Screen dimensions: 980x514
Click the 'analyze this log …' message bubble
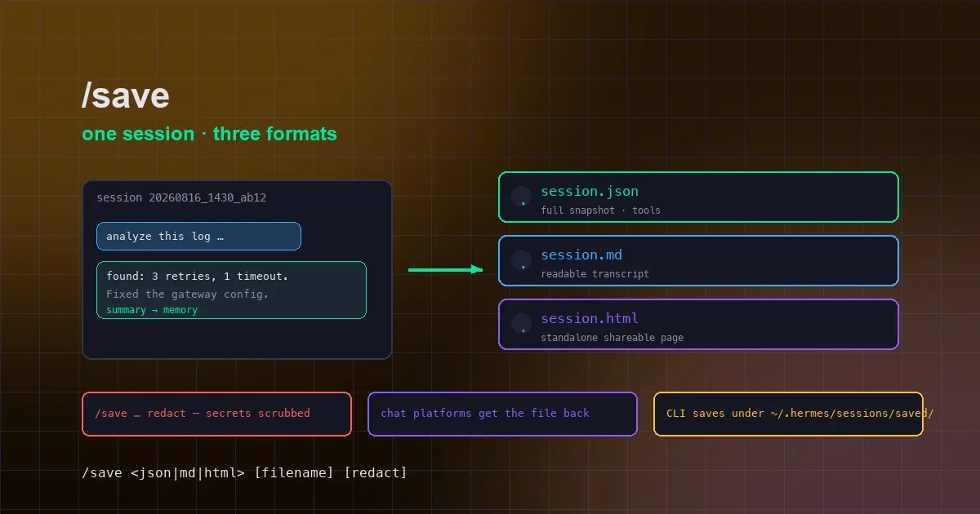click(198, 237)
